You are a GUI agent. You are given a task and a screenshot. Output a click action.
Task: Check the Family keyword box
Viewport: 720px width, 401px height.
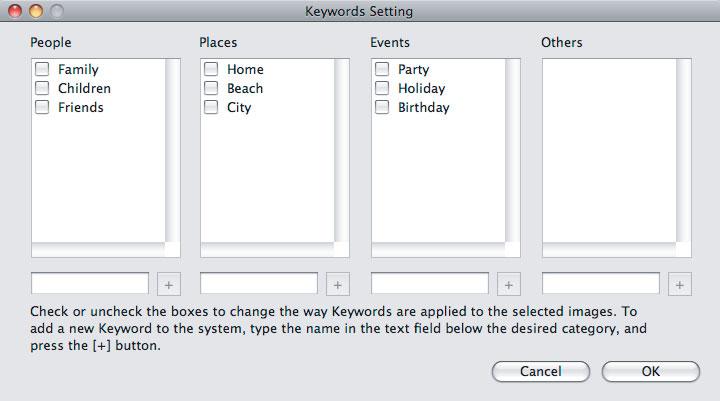[x=42, y=69]
